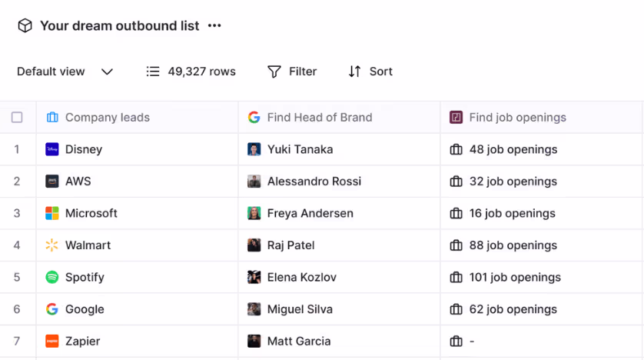
Task: Click briefcase icon in Disney's job openings cell
Action: click(x=456, y=149)
